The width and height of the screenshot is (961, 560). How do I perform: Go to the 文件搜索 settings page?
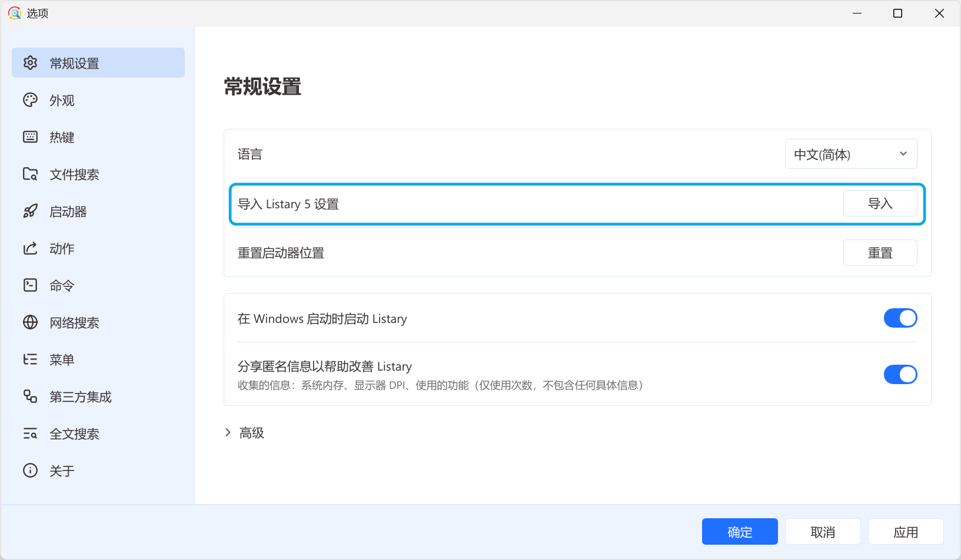pyautogui.click(x=98, y=174)
